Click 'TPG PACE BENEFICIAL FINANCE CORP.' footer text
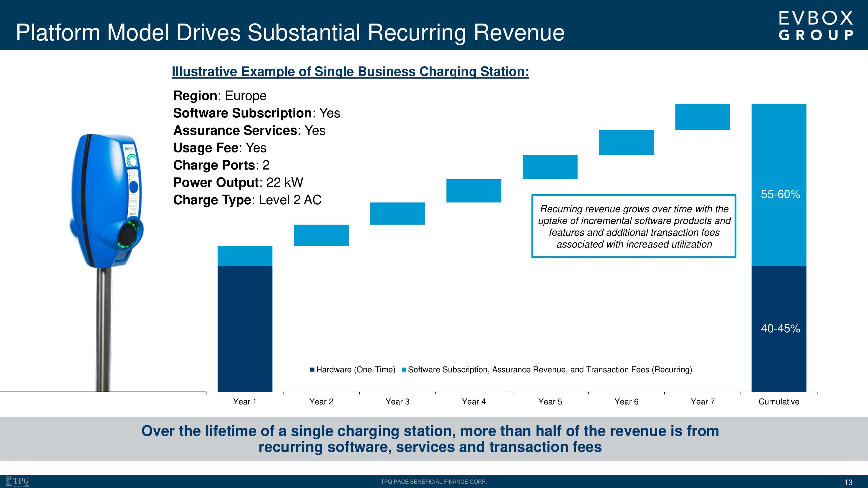The height and width of the screenshot is (488, 868). click(x=434, y=482)
